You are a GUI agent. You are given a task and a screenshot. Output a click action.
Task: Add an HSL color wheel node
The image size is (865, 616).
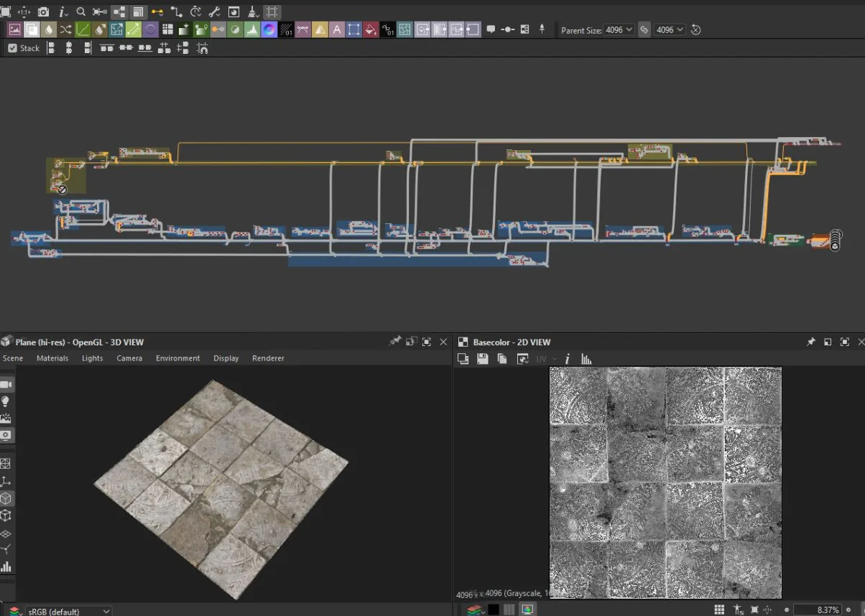[x=269, y=29]
